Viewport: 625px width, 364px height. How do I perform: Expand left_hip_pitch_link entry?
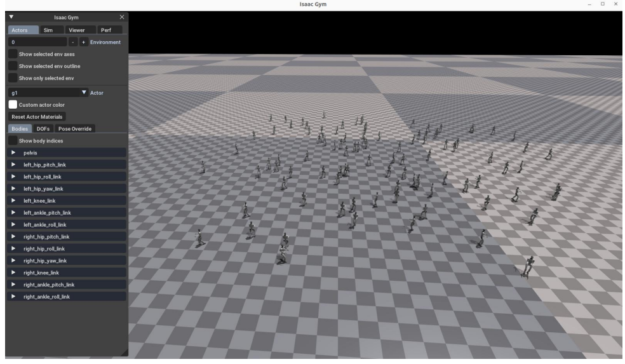13,165
